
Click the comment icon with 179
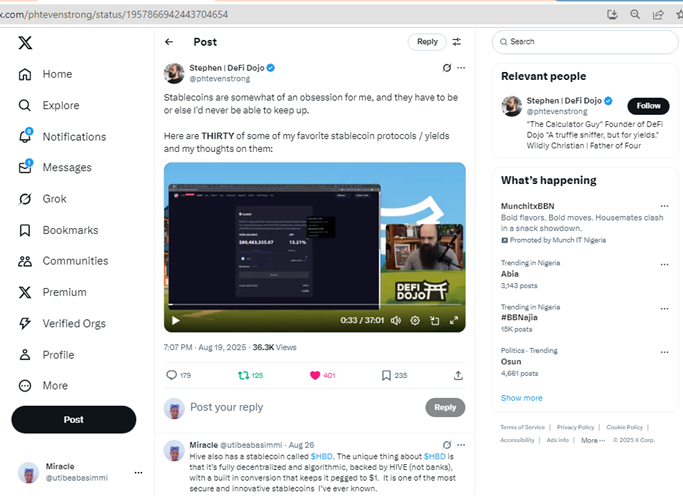172,375
